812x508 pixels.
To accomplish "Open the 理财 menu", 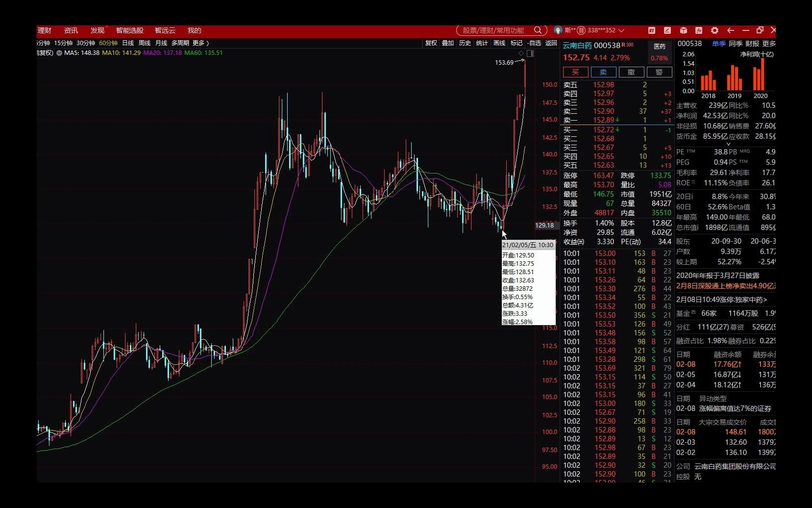I will tap(44, 30).
